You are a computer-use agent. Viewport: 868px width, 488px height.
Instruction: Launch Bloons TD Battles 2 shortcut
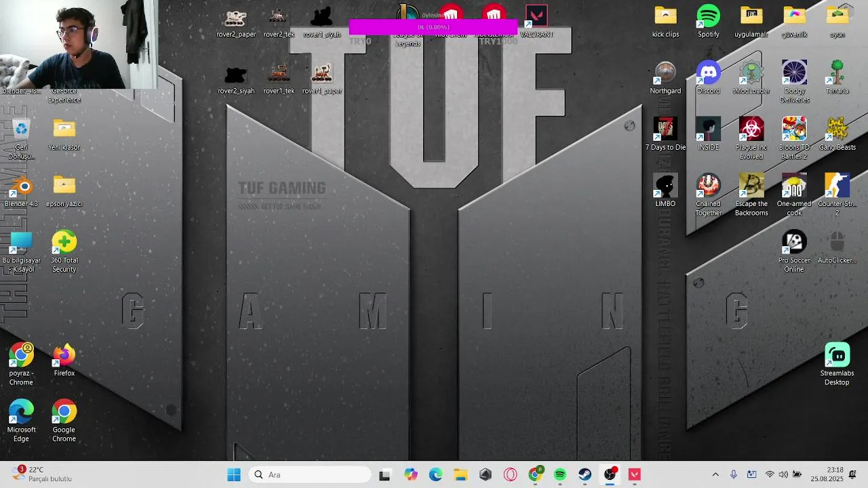pos(794,139)
